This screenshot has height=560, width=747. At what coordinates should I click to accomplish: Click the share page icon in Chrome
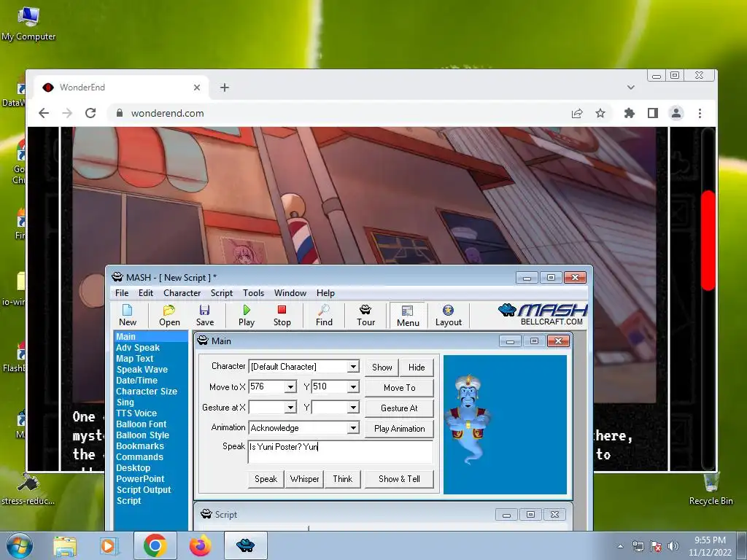click(x=577, y=113)
